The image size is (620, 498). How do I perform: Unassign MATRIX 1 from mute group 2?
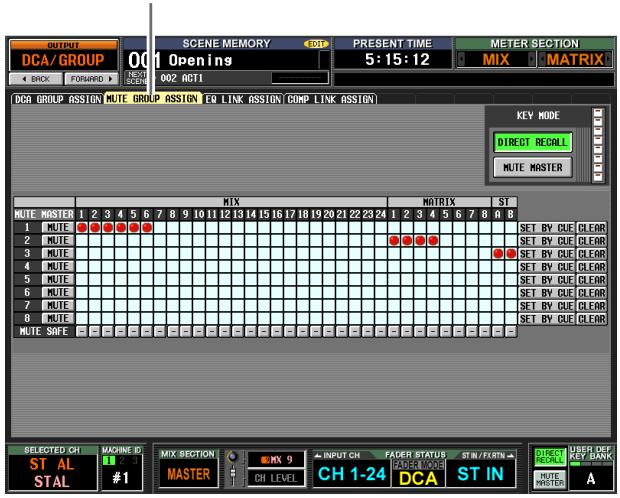[394, 240]
